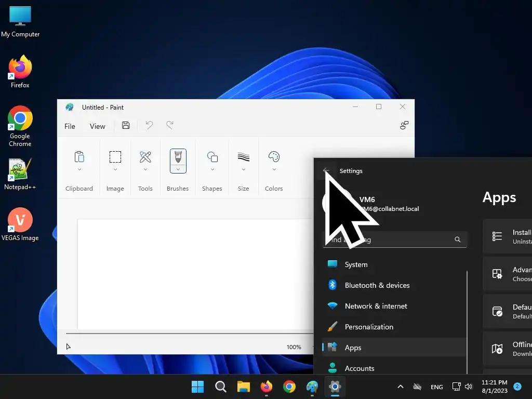Open Google Chrome desktop shortcut
This screenshot has width=532, height=399.
tap(20, 126)
